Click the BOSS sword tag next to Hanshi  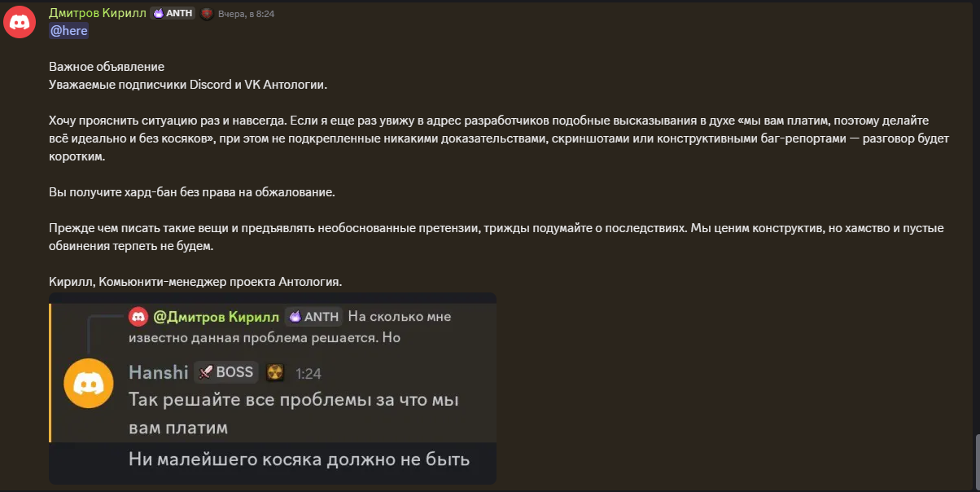click(x=226, y=373)
